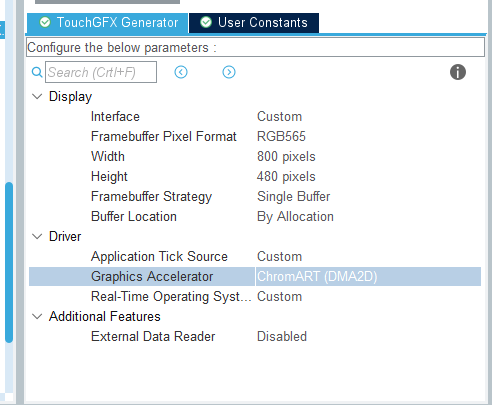Click the magnifier search icon
Image resolution: width=492 pixels, height=405 pixels.
coord(37,72)
